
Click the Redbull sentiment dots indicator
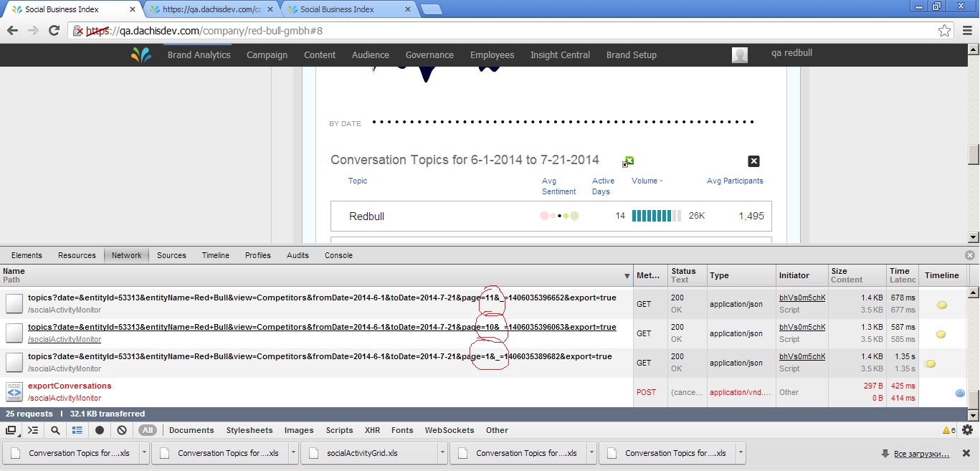(560, 216)
